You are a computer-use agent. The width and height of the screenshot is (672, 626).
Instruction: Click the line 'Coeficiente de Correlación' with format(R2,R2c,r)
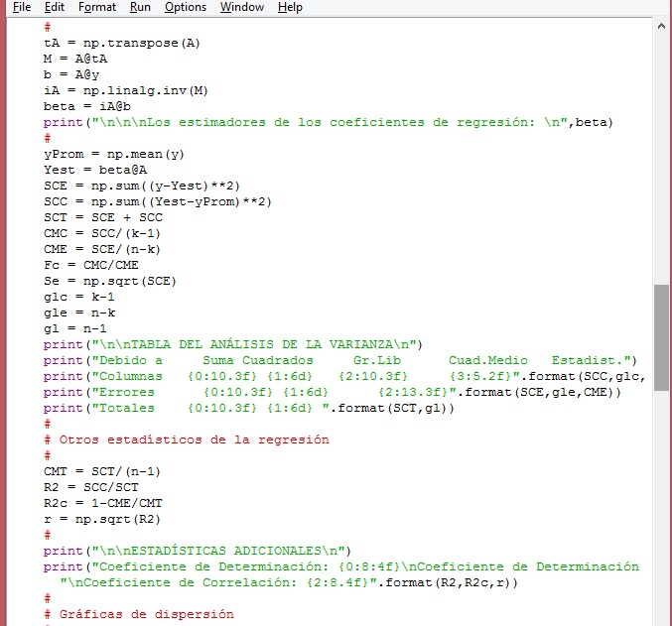tap(289, 582)
